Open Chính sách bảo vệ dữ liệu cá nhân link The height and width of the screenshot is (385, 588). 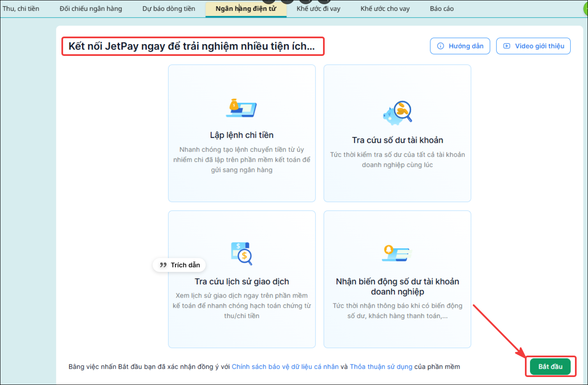(285, 367)
